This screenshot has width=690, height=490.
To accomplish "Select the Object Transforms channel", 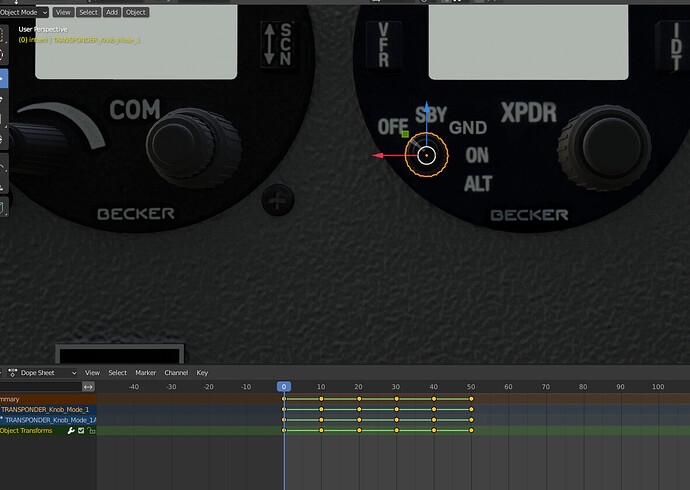I will [48, 431].
